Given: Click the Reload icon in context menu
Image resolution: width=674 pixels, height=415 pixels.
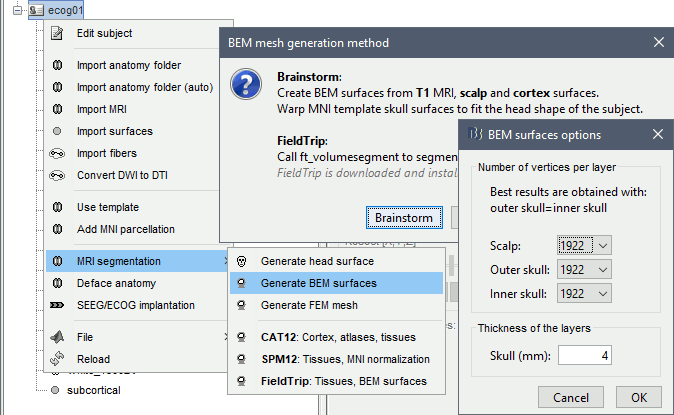Looking at the screenshot, I should click(56, 359).
